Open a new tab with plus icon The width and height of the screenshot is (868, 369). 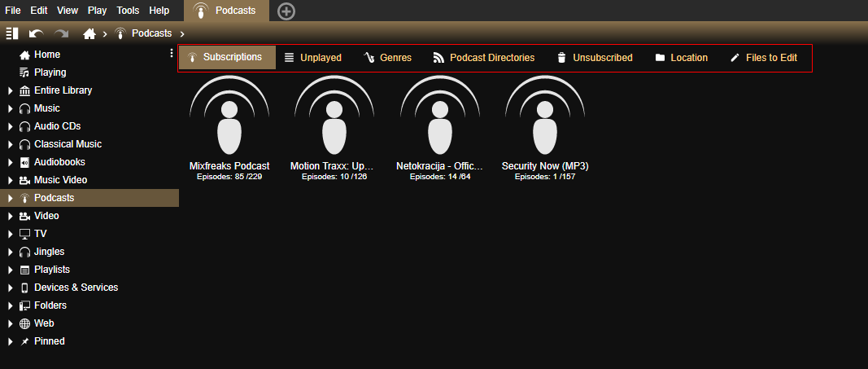286,11
